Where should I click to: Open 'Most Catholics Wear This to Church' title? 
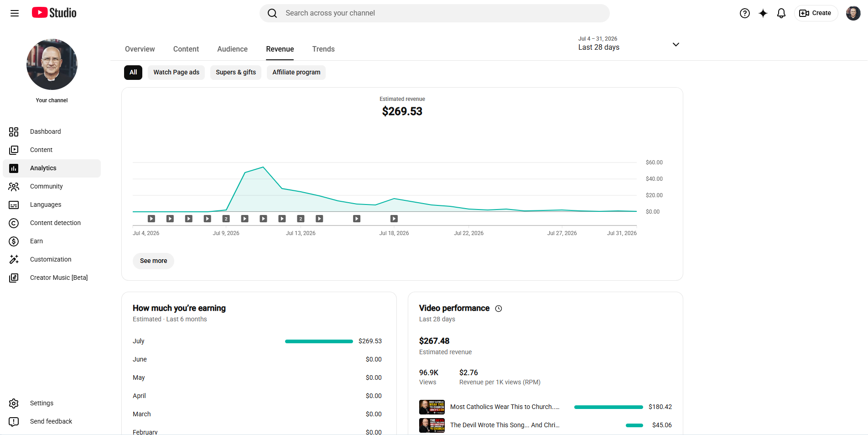pos(505,407)
